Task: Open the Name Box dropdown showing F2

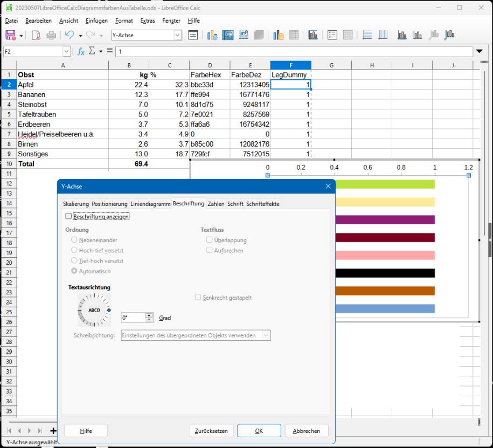Action: [66, 51]
